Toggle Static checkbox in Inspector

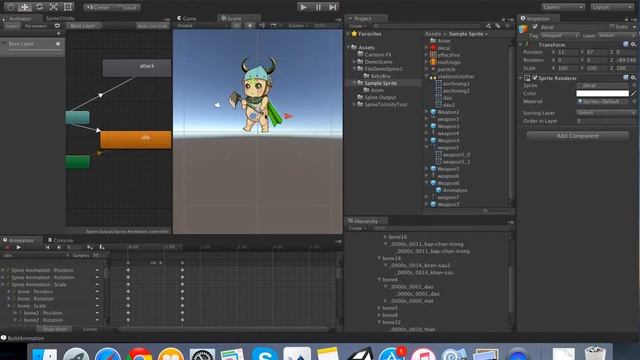(612, 27)
